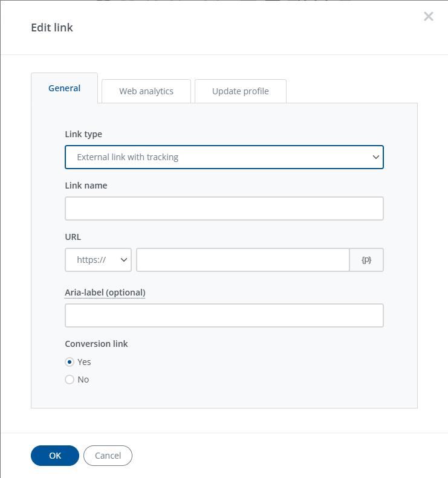
Task: Click the Link type dropdown chevron arrow
Action: pos(375,157)
